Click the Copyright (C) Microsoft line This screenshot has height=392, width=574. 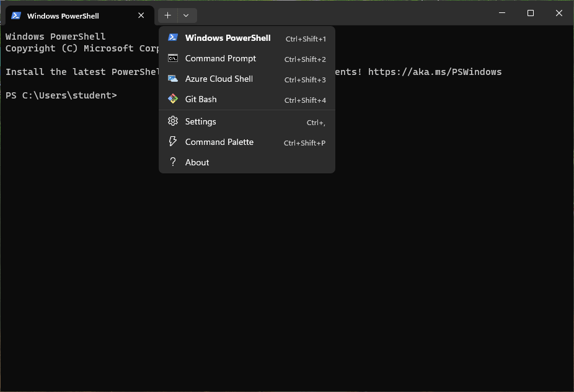click(x=82, y=48)
